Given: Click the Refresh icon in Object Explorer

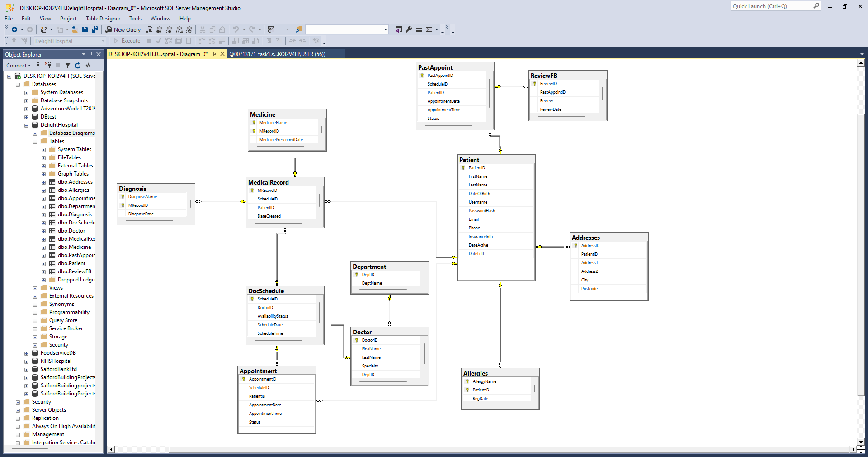Looking at the screenshot, I should tap(78, 65).
